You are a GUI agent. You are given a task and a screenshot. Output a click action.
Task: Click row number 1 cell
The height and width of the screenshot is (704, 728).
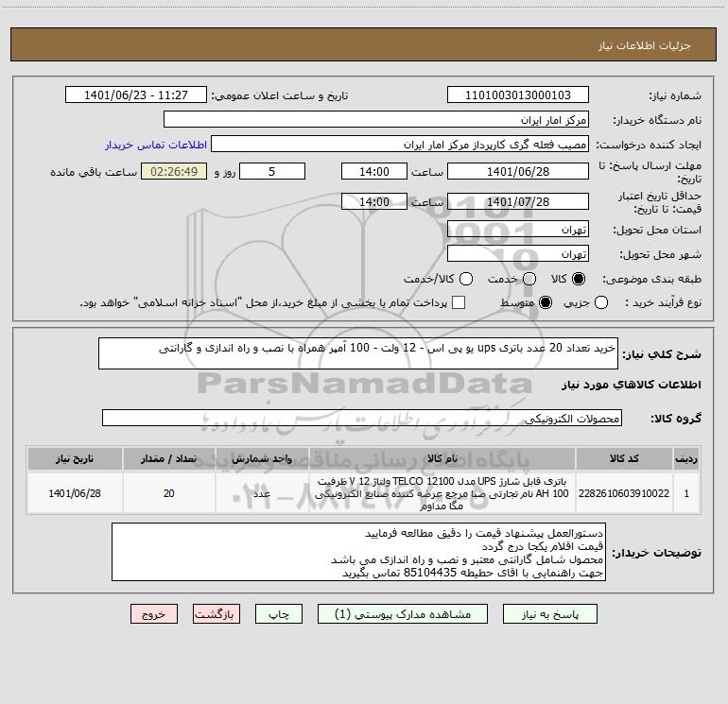(x=686, y=493)
